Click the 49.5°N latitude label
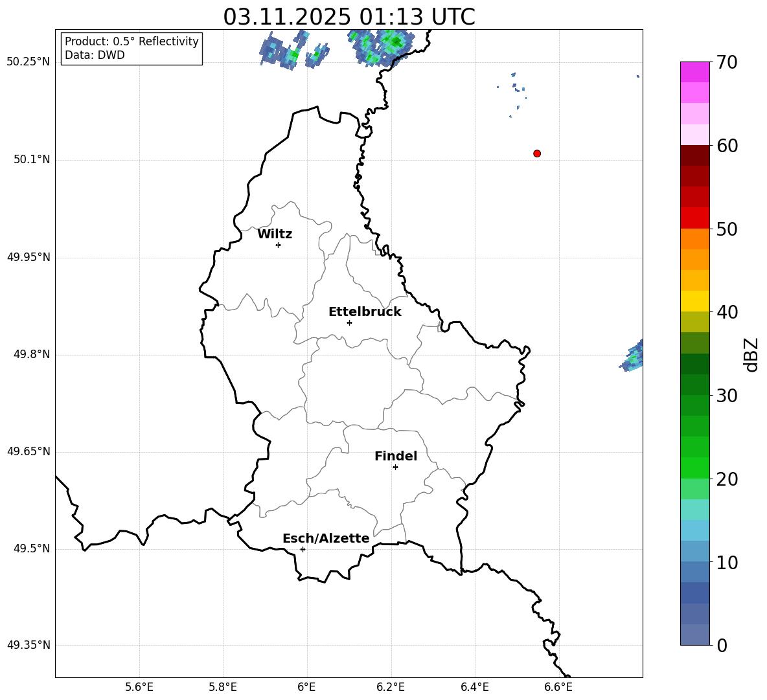The width and height of the screenshot is (767, 700). pos(32,548)
